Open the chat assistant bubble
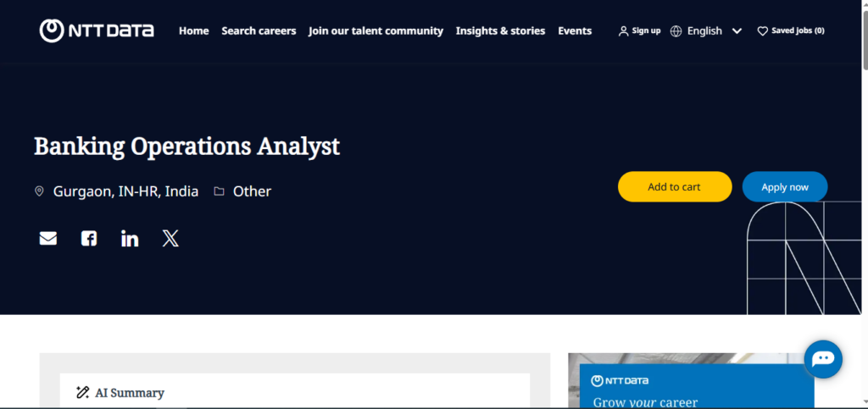The width and height of the screenshot is (868, 409). [x=823, y=359]
